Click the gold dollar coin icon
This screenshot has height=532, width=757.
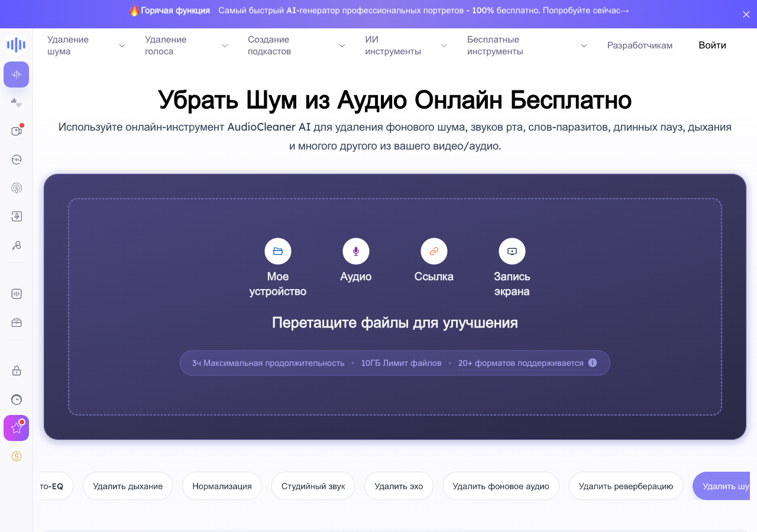click(x=17, y=456)
